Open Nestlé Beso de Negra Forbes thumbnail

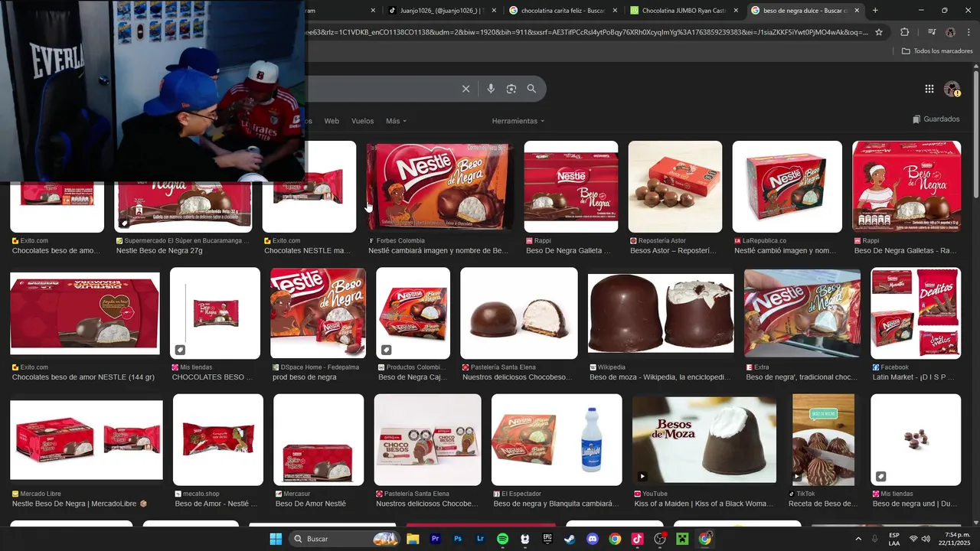tap(439, 187)
